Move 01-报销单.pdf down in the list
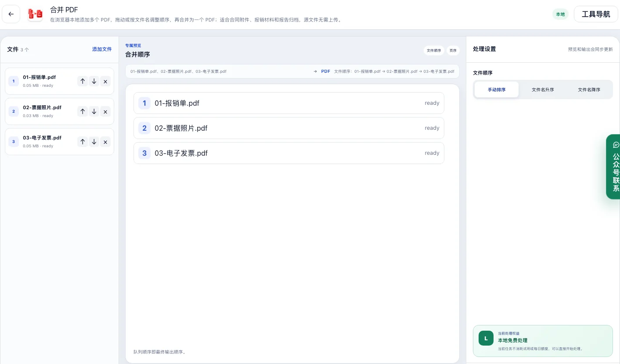 [94, 81]
